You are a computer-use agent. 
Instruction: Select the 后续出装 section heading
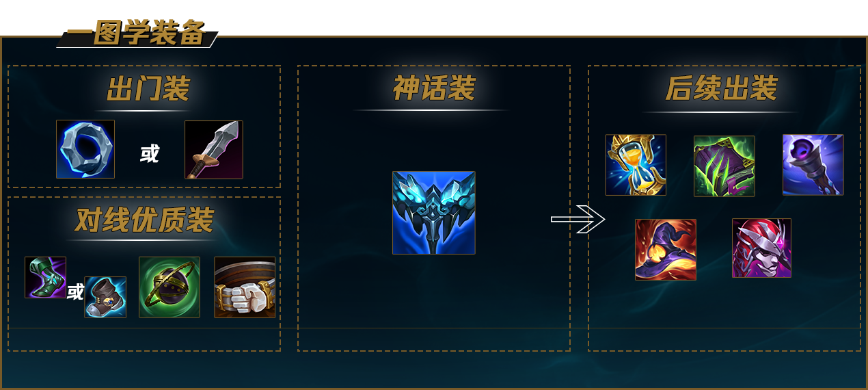(722, 89)
